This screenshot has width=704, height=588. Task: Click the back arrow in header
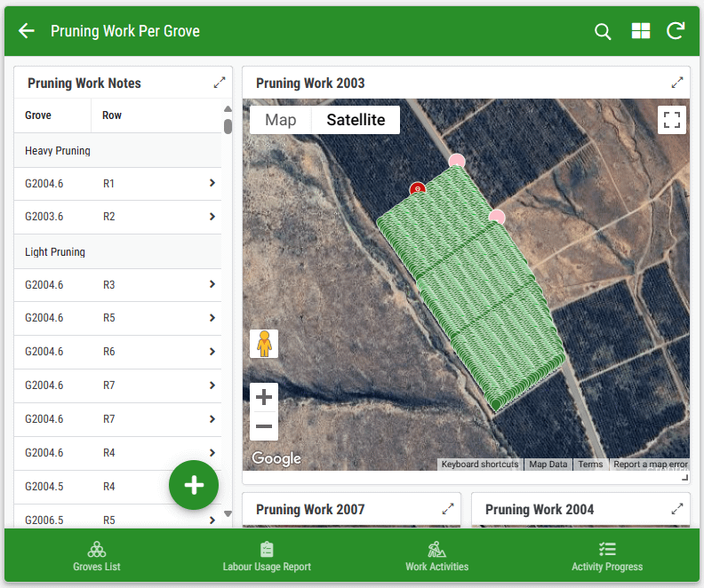pos(27,31)
